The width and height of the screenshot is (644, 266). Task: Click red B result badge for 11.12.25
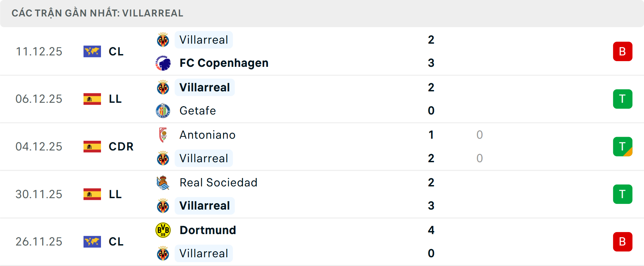(x=623, y=51)
